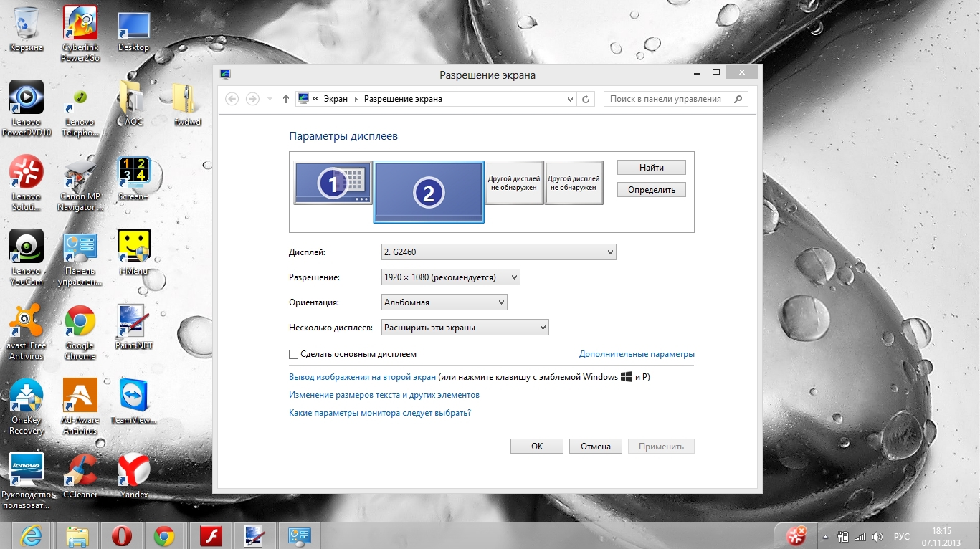Open the Ориентация dropdown set to Альбомная
The image size is (980, 549).
pos(444,302)
